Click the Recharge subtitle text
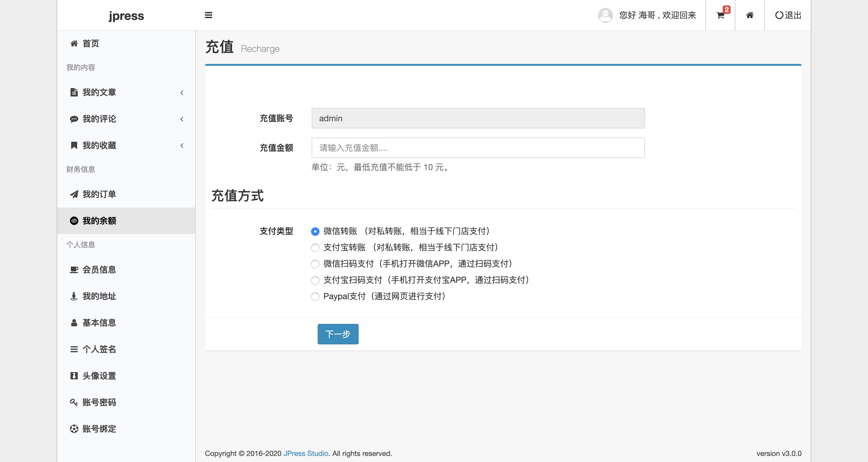868x462 pixels. point(260,49)
